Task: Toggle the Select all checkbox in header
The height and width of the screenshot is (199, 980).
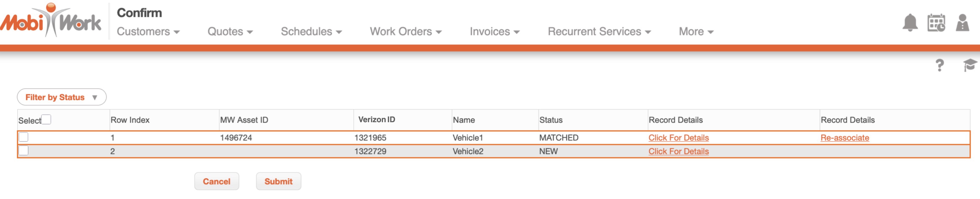Action: coord(46,119)
